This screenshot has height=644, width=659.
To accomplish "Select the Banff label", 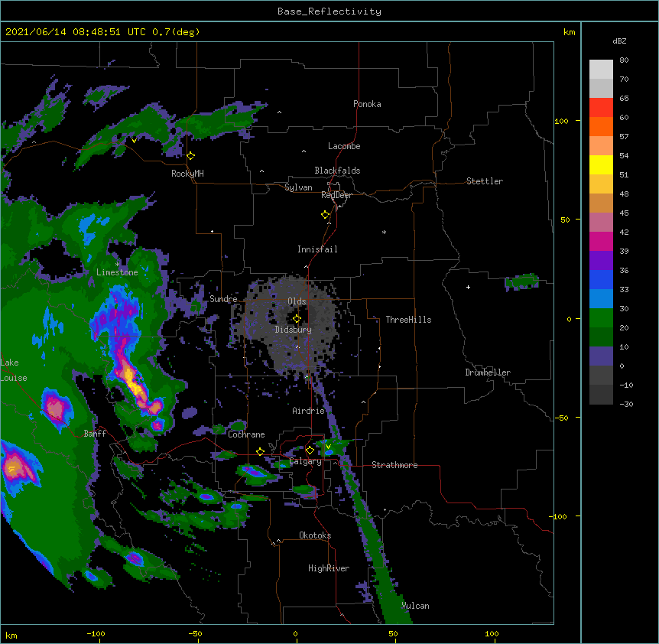I will (95, 434).
